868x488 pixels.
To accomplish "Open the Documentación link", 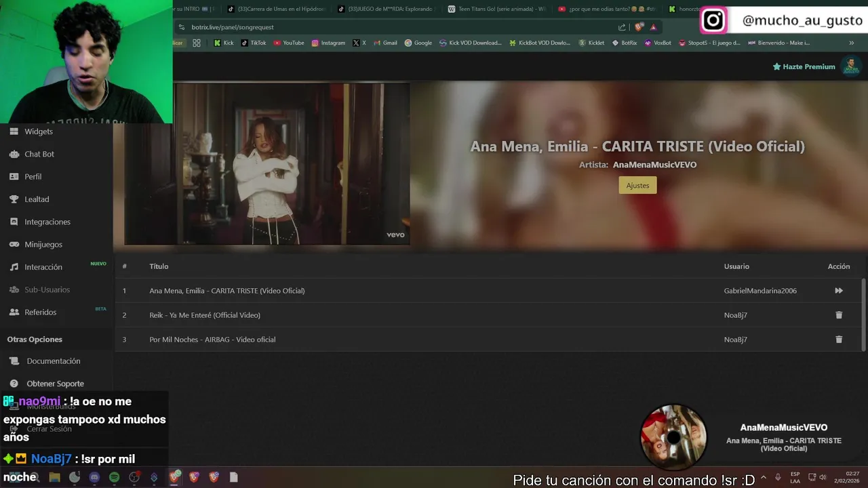I will click(x=54, y=361).
